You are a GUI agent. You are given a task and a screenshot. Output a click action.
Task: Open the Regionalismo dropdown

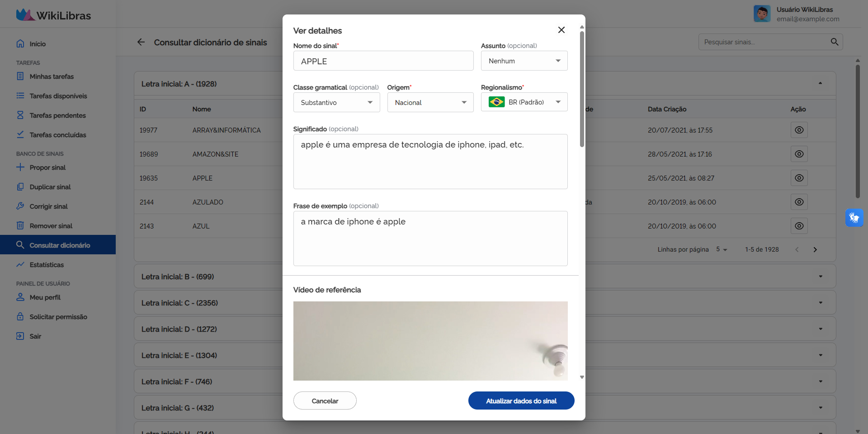coord(524,102)
